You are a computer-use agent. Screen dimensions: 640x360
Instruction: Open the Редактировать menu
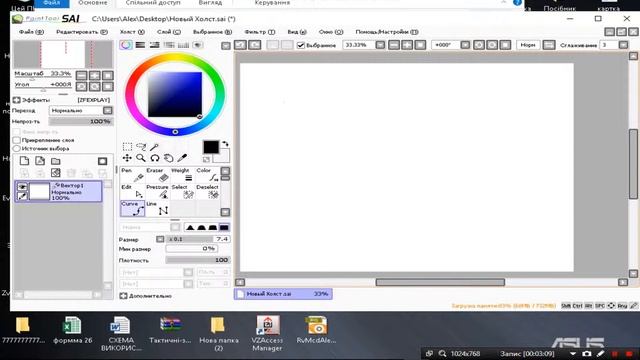tap(82, 32)
